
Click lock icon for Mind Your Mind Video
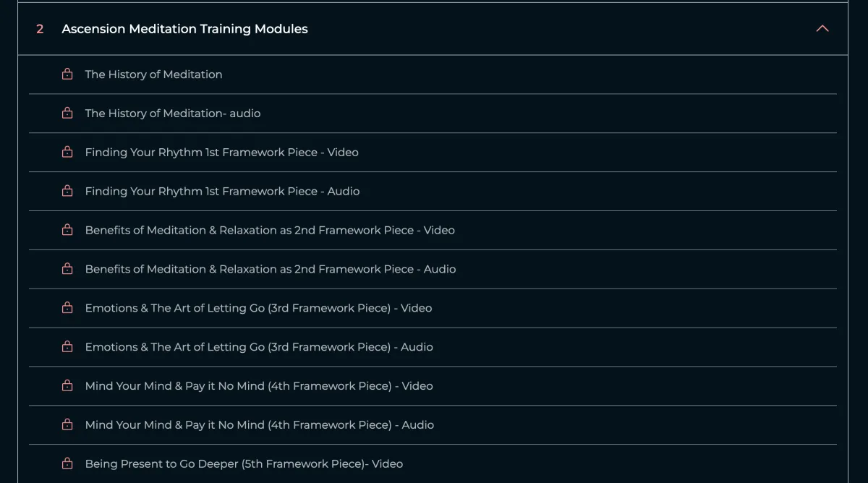point(67,387)
